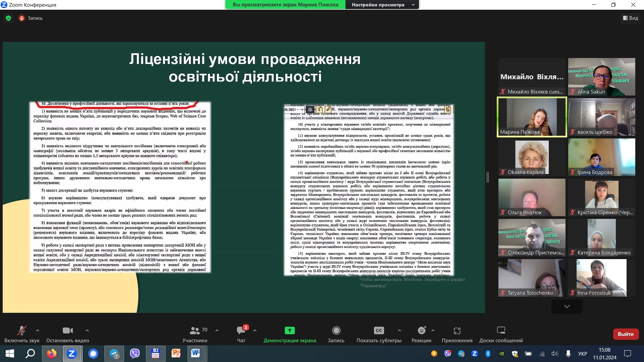Image resolution: width=644 pixels, height=362 pixels.
Task: Click the battery tray icon
Action: pyautogui.click(x=528, y=354)
